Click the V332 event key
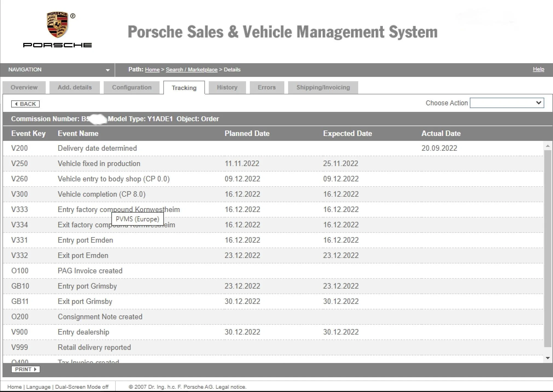The image size is (553, 392). [x=19, y=255]
